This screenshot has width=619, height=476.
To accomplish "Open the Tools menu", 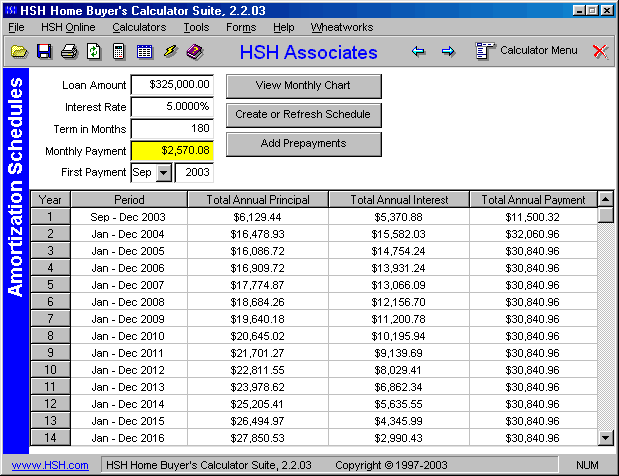I will [x=196, y=27].
